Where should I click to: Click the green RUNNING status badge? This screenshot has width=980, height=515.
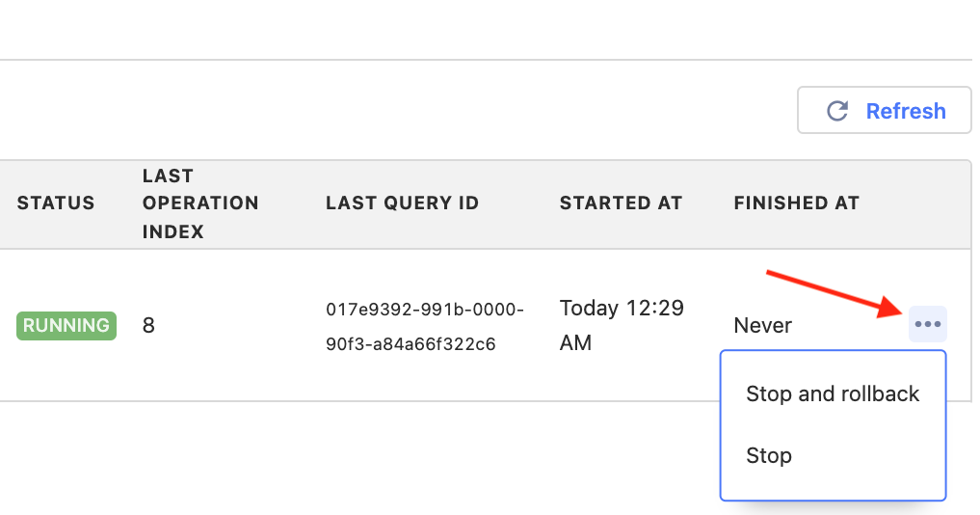(x=66, y=326)
